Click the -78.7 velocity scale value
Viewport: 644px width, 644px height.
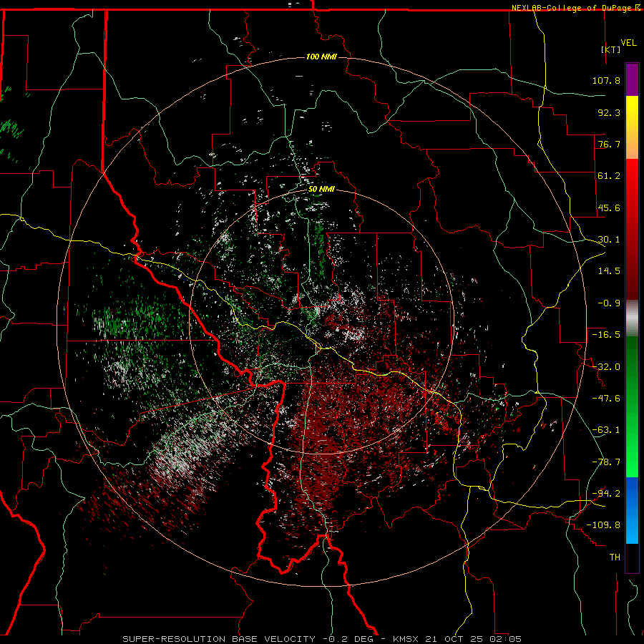[x=606, y=462]
